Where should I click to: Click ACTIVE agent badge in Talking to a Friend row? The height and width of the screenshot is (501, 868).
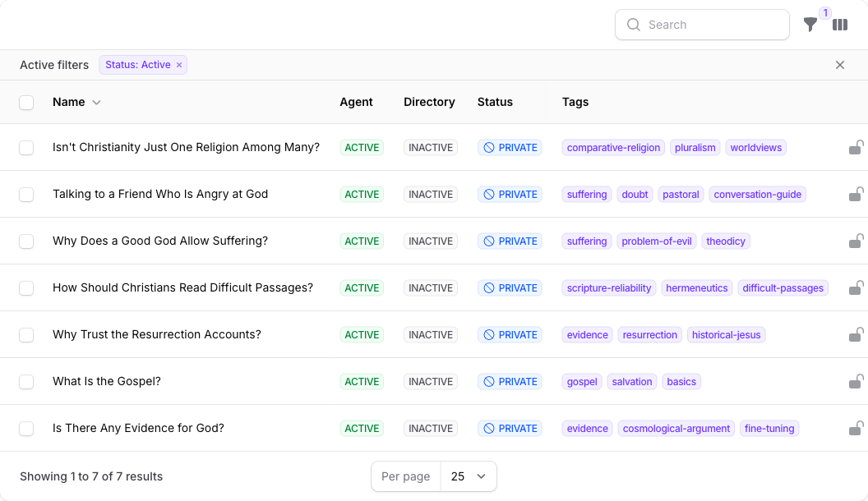pos(362,195)
